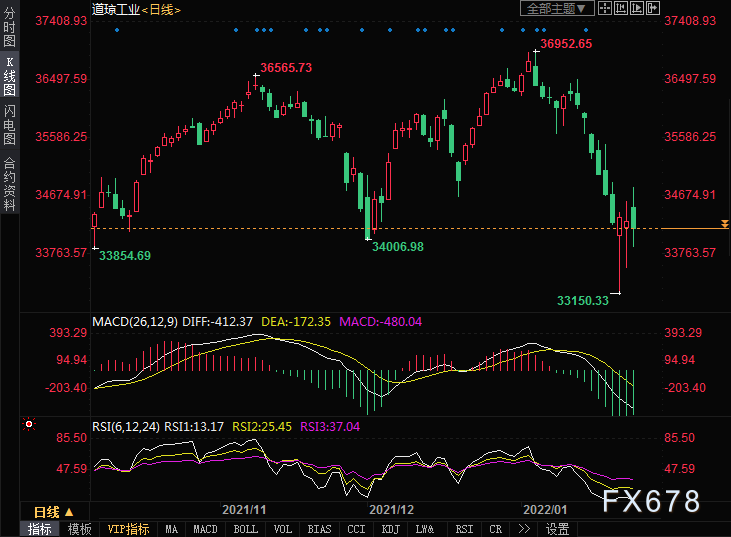Click the 道琼工业<日线> chart title
The image size is (731, 537).
tap(136, 9)
